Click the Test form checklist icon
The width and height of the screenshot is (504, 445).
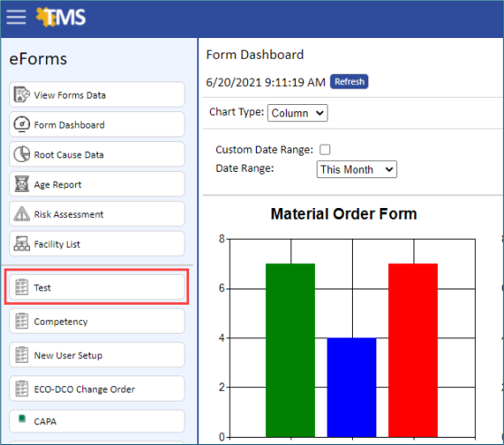[x=22, y=287]
